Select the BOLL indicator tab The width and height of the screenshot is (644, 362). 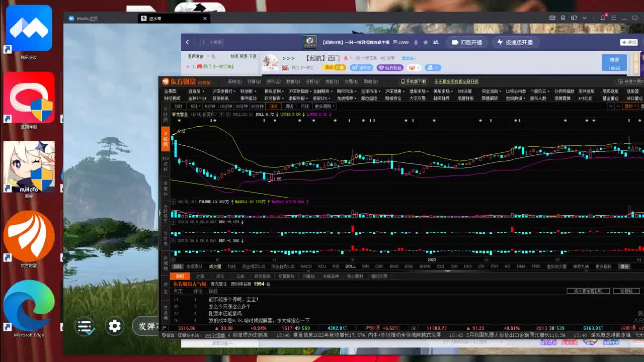[x=350, y=266]
